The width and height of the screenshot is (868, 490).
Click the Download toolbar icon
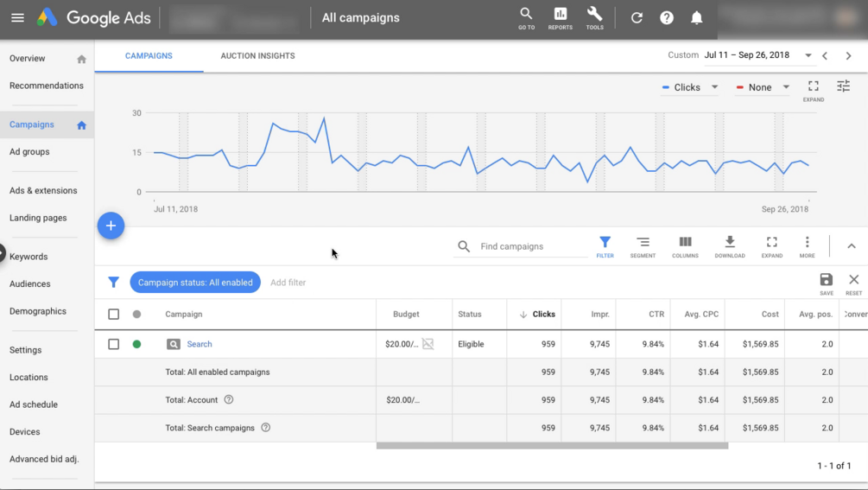(x=730, y=247)
